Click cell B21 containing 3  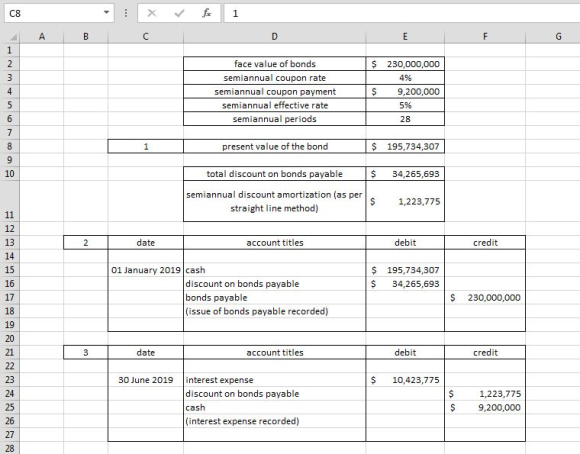(86, 353)
